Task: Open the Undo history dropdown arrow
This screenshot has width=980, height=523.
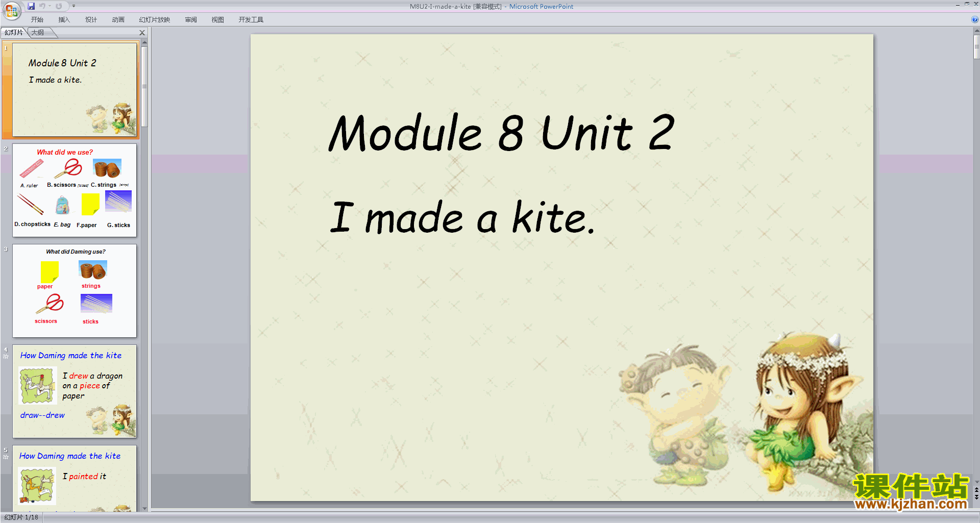Action: coord(50,6)
